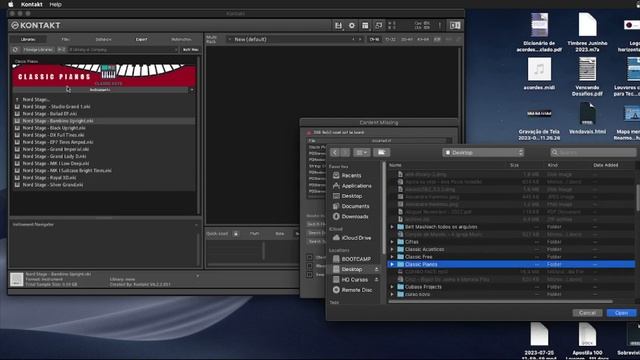Open Downloads in the sidebar
The width and height of the screenshot is (640, 360).
tap(351, 216)
